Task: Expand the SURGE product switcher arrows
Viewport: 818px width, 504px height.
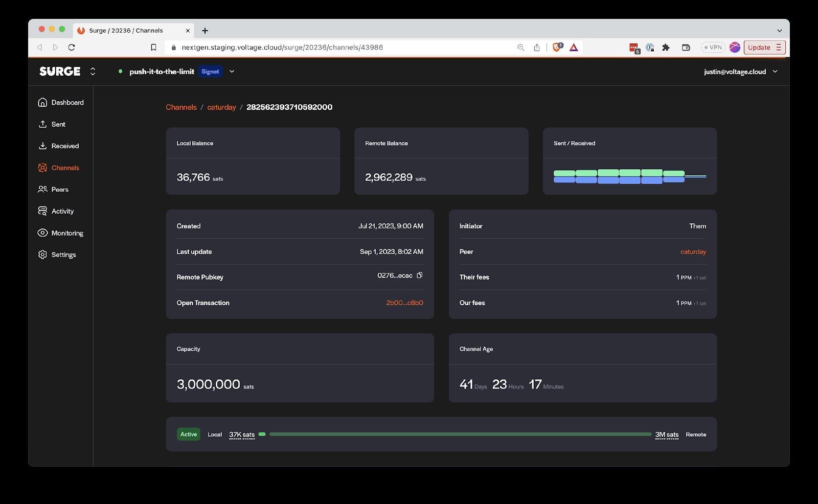Action: point(93,72)
